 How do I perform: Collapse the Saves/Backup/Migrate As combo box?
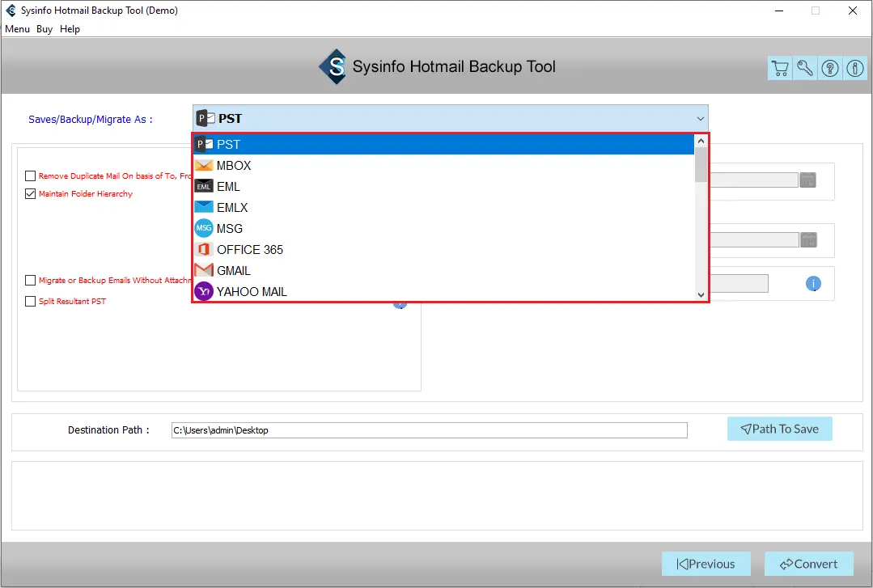pyautogui.click(x=451, y=118)
